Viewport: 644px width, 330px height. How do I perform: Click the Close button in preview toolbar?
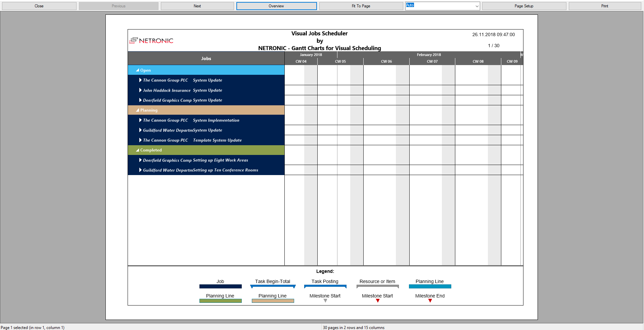point(39,6)
